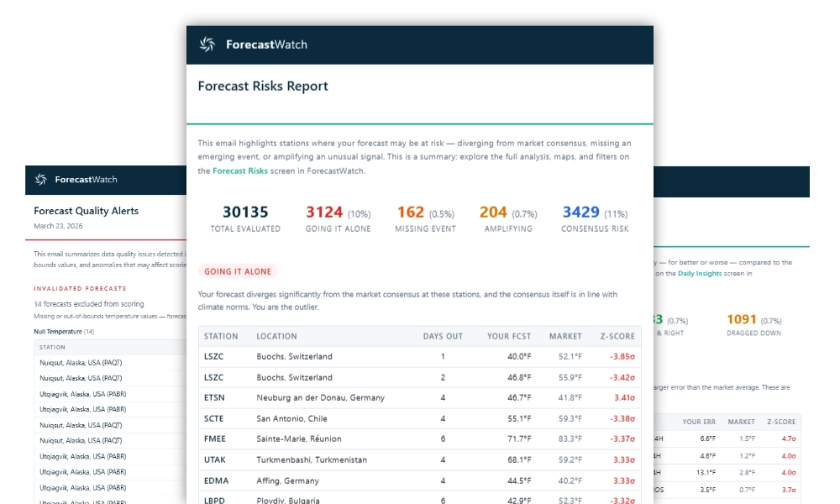The image size is (840, 504).
Task: Open the Forecast Risks link in intro paragraph
Action: pos(240,171)
